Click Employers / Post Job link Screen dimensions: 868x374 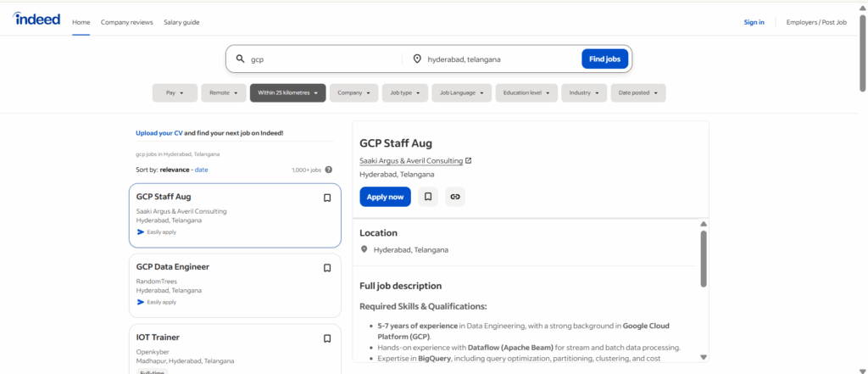click(x=816, y=22)
